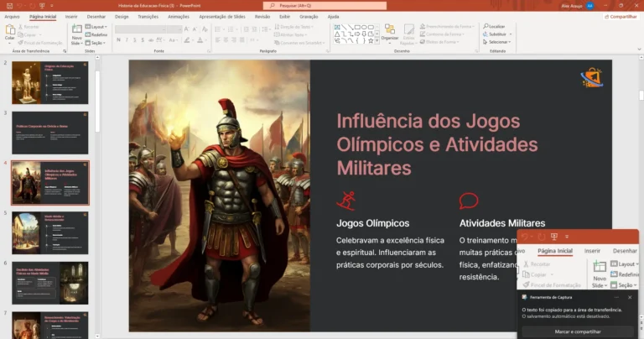Open the Seção dropdown menu
644x339 pixels.
96,42
